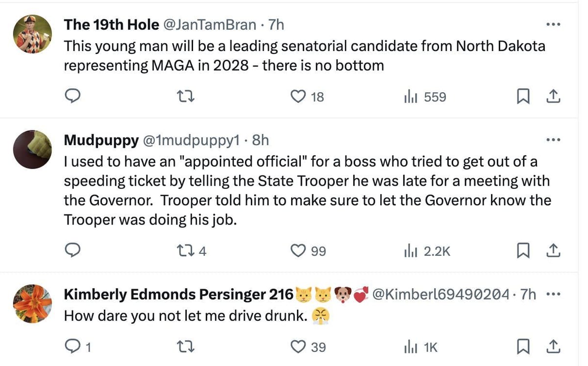Image resolution: width=588 pixels, height=366 pixels.
Task: Open the @1mudpuppy1 handle link
Action: click(191, 141)
